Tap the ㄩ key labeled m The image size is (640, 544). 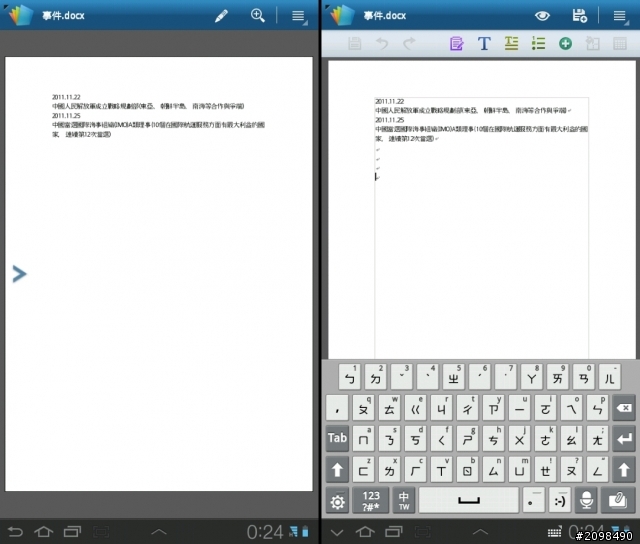(x=519, y=469)
